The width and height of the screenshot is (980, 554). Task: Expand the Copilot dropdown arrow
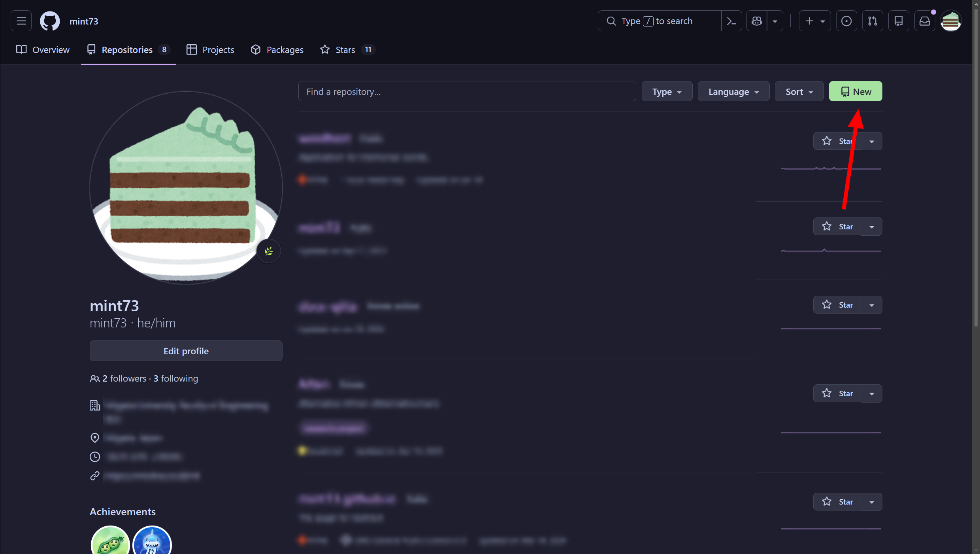(x=775, y=21)
